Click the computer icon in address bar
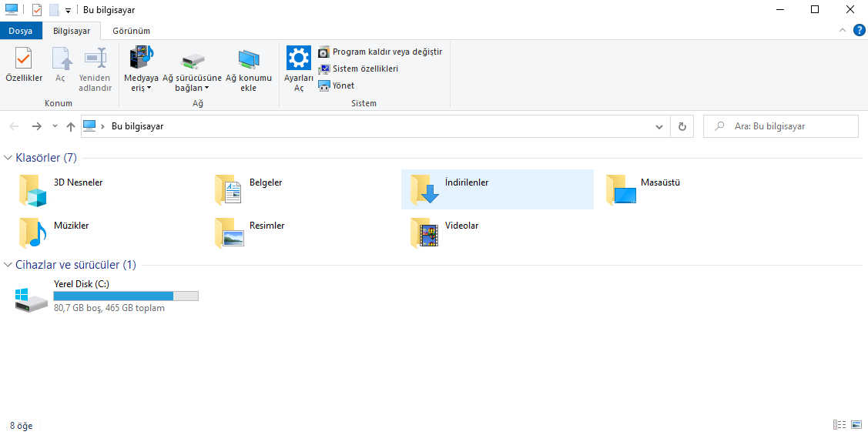Screen dimensions: 868x435 (89, 126)
